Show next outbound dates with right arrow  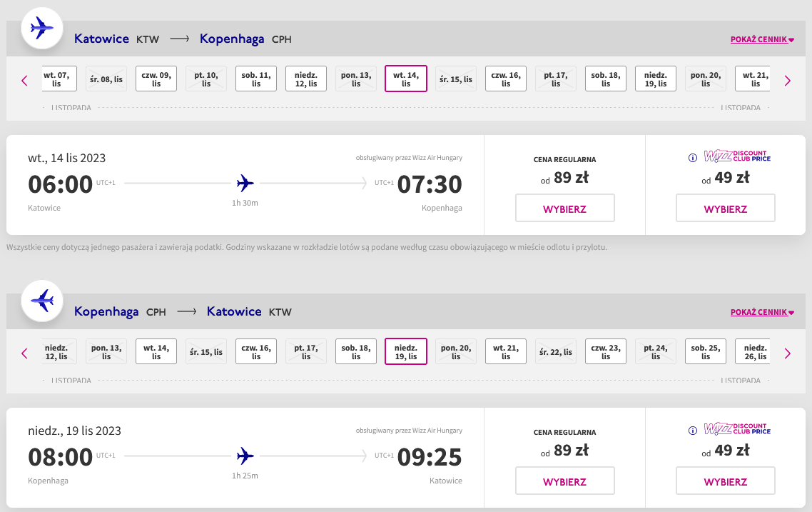pos(788,80)
